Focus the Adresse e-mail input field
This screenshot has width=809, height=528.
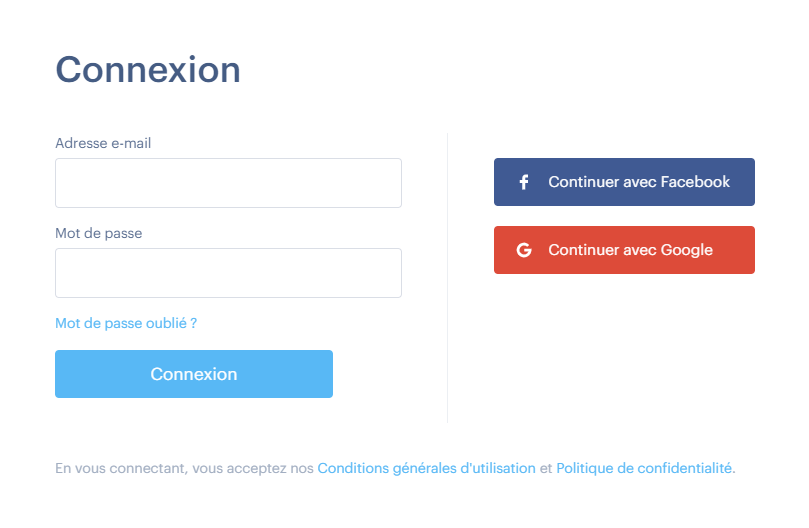coord(228,183)
